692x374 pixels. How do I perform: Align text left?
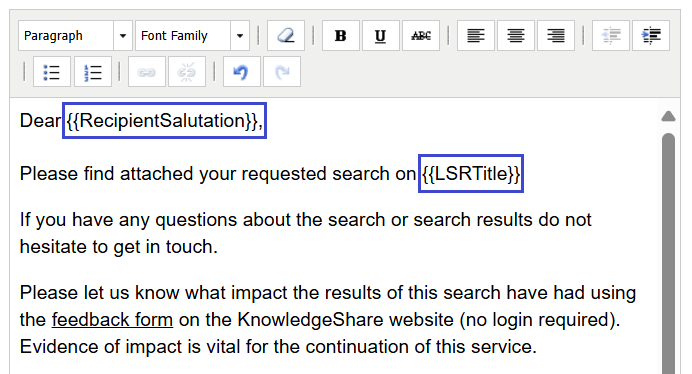476,35
